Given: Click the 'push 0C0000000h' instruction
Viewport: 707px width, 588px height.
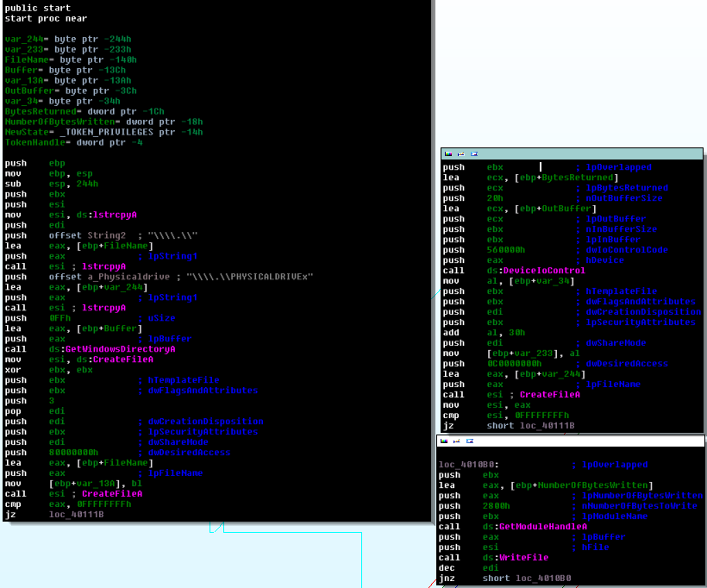Looking at the screenshot, I should [555, 365].
